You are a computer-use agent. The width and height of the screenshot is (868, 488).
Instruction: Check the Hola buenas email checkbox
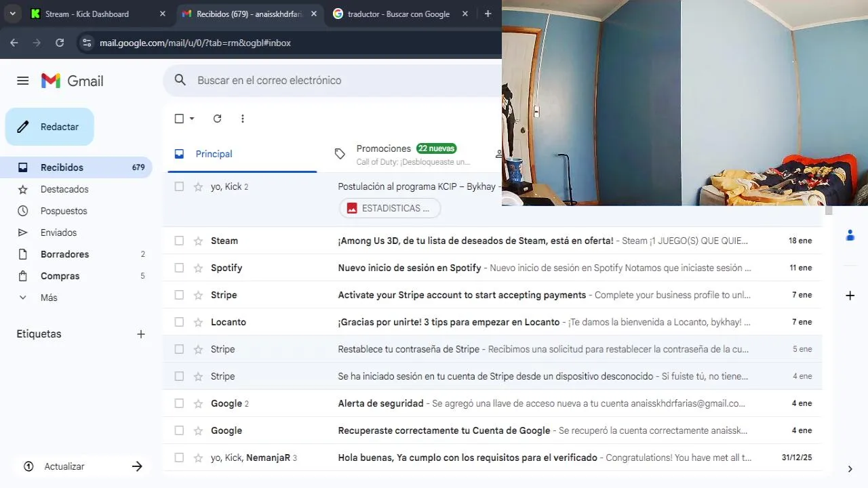pos(179,457)
